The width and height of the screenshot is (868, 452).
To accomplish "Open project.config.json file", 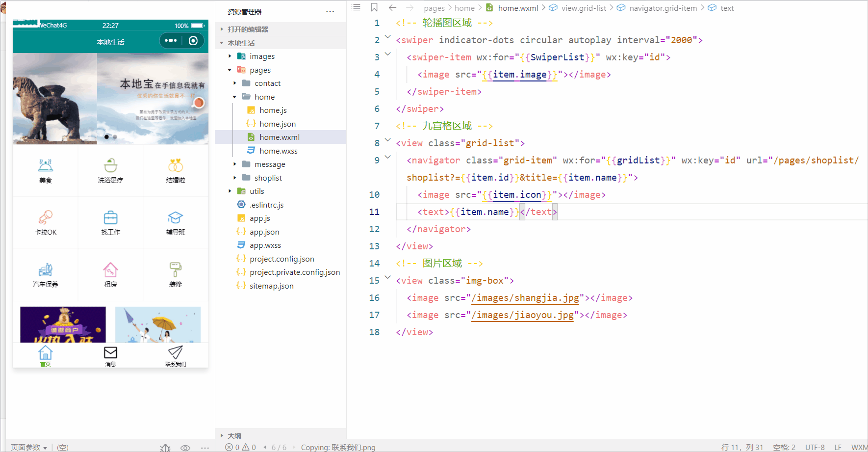I will 282,259.
